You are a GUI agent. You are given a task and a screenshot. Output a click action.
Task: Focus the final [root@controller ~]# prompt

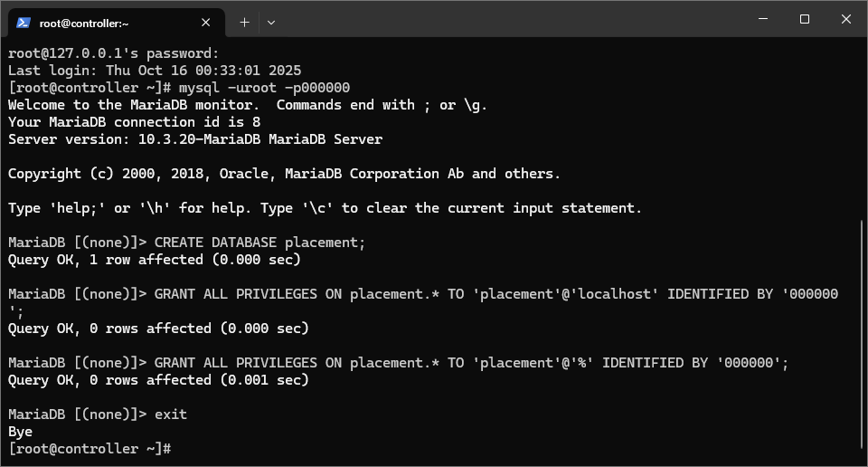tap(90, 449)
